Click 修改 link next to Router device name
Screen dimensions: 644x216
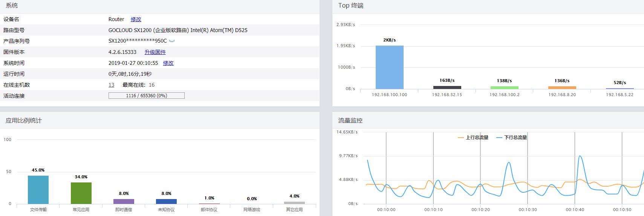point(136,19)
